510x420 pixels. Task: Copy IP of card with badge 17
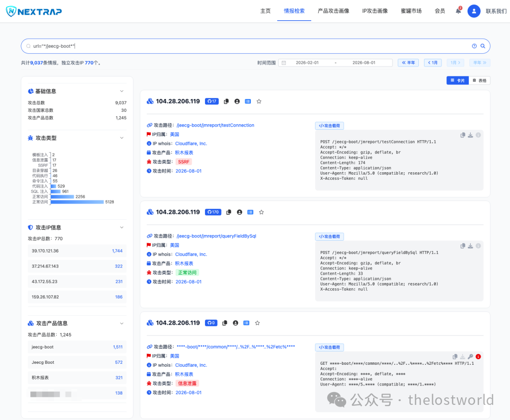[226, 101]
